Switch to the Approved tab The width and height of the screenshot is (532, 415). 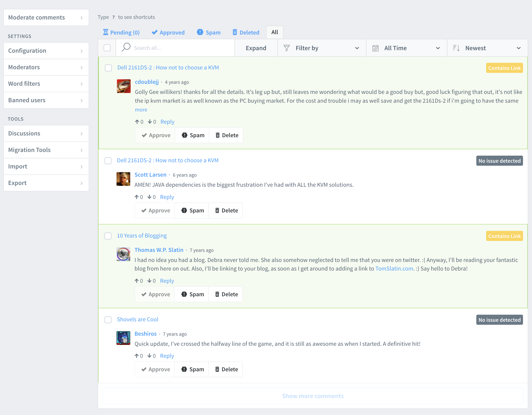coord(168,32)
